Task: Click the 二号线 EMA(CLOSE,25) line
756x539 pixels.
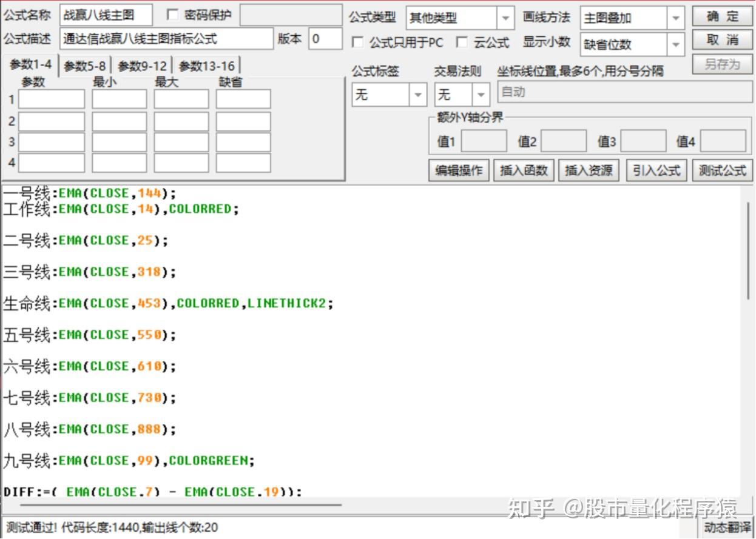Action: tap(86, 241)
